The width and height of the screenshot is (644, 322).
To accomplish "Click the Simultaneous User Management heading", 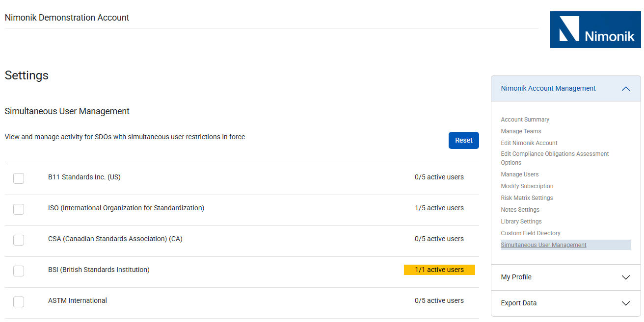I will point(67,111).
